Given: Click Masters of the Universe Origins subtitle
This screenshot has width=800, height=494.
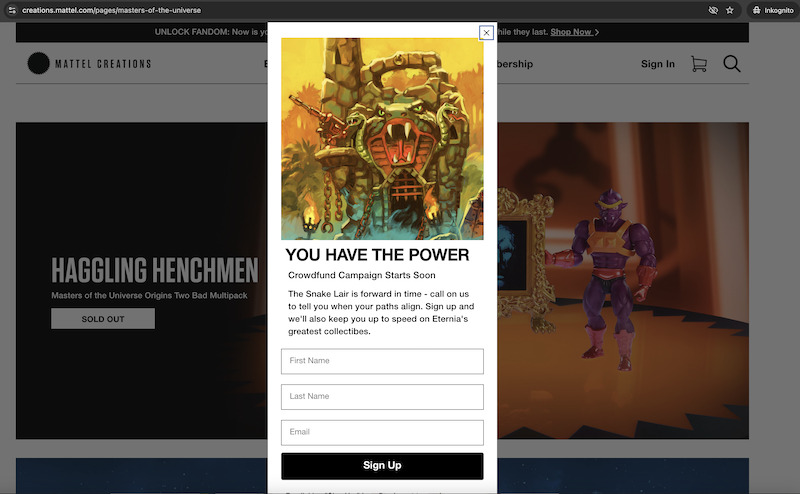Looking at the screenshot, I should pos(149,295).
